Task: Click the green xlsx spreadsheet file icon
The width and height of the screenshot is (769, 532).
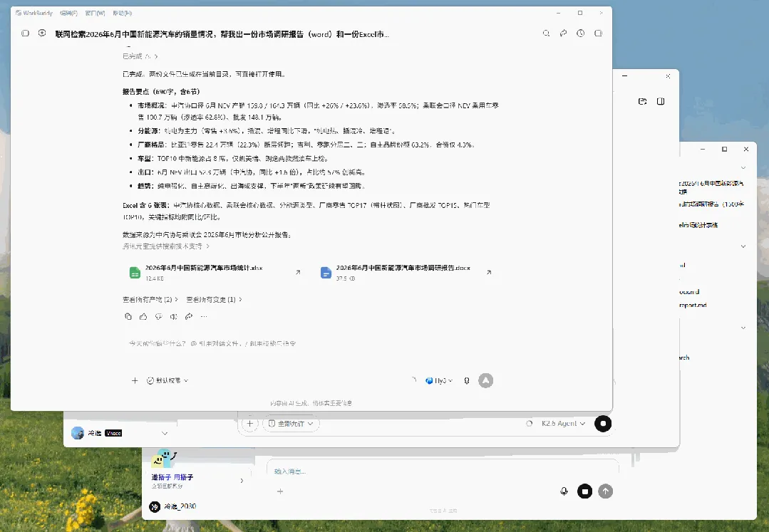Action: 135,273
